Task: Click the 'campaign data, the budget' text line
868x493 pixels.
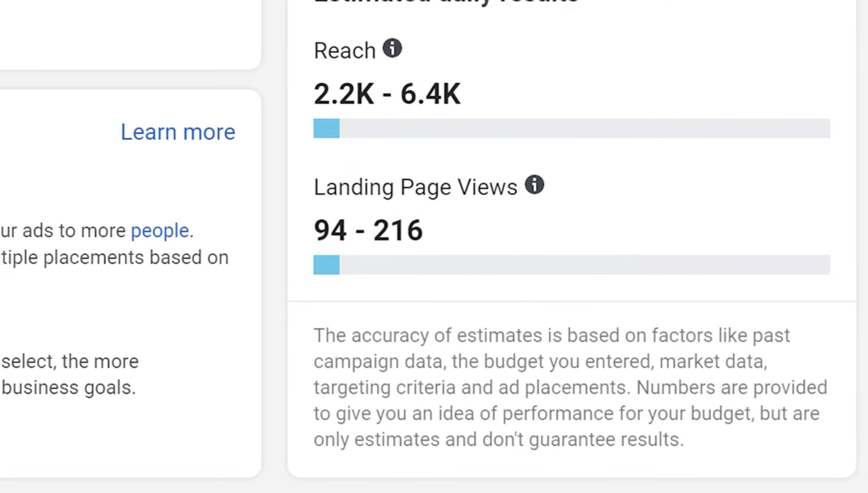Action: coord(430,362)
